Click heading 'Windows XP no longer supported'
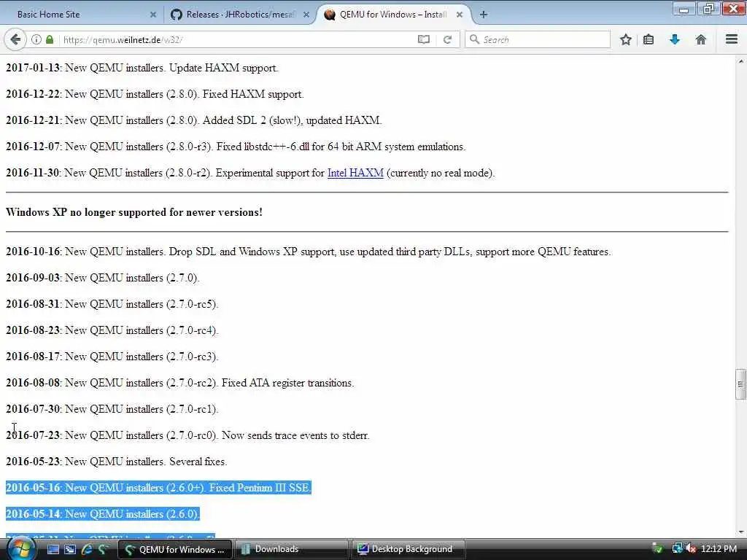 134,212
